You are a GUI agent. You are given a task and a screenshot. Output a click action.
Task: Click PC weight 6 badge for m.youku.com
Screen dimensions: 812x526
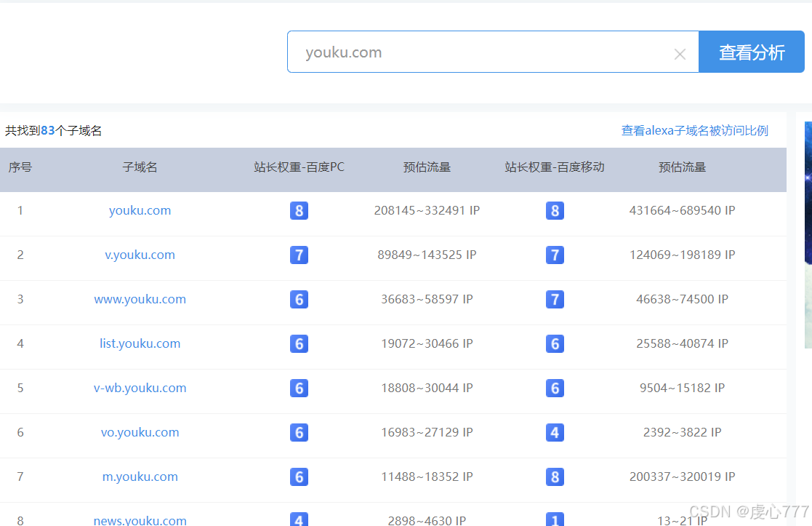(x=299, y=477)
